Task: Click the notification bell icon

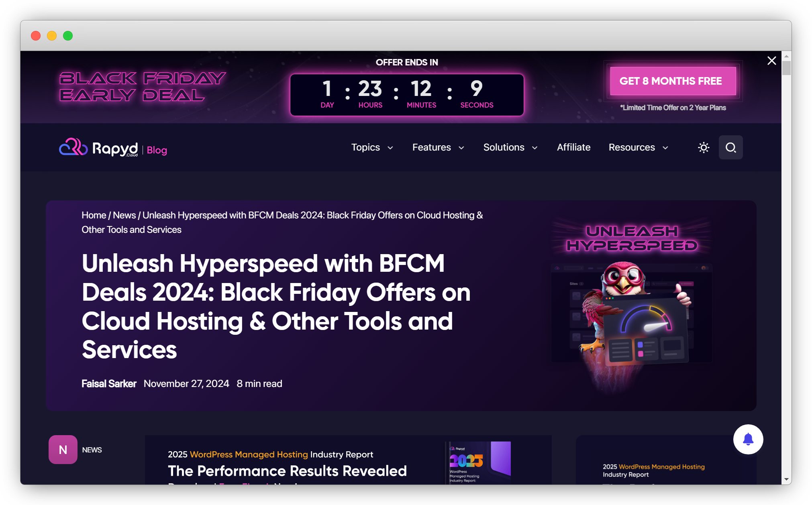Action: tap(748, 439)
